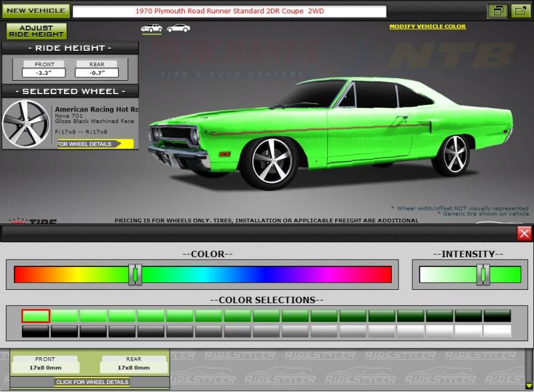
Task: Close the color picker panel with red X
Action: tap(524, 233)
